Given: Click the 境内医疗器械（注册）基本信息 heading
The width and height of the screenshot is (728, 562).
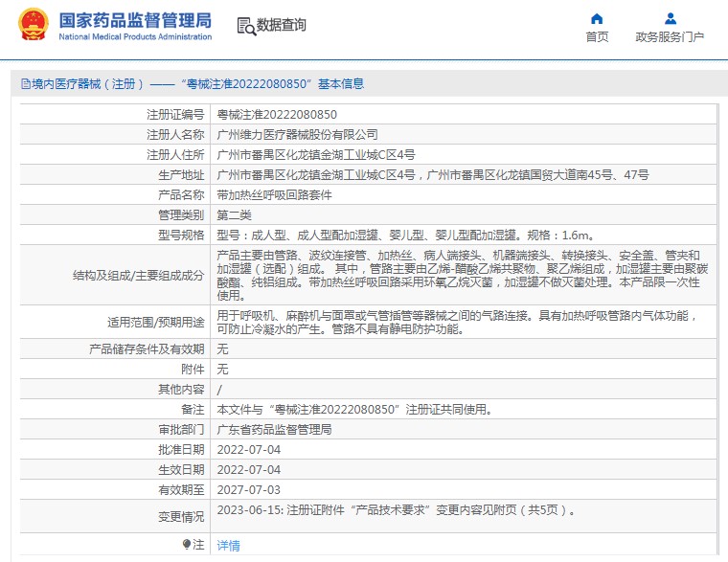Looking at the screenshot, I should [x=197, y=84].
